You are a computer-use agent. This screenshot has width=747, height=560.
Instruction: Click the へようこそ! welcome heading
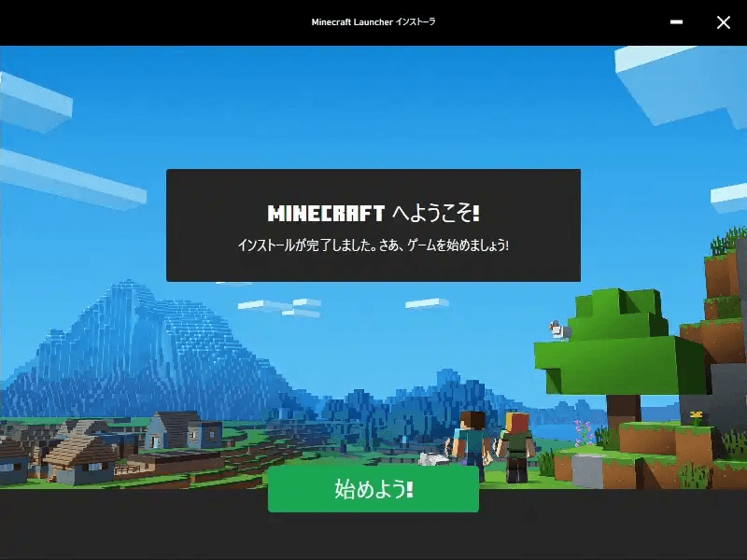tap(435, 214)
